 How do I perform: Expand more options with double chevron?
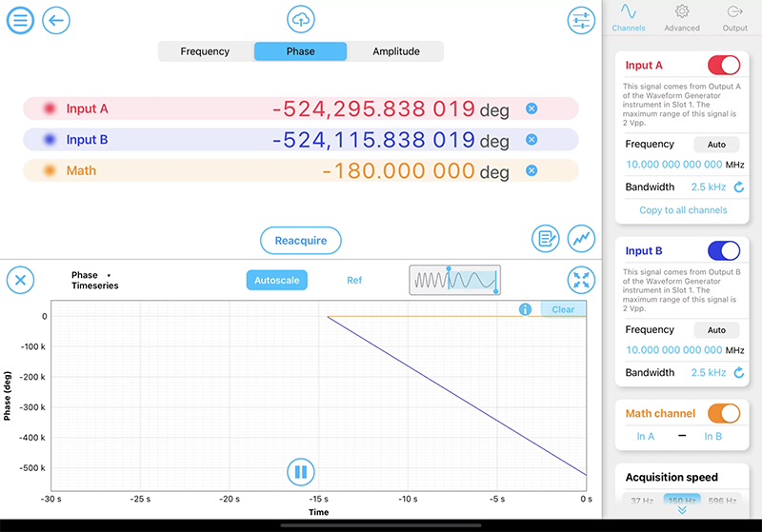pyautogui.click(x=683, y=511)
